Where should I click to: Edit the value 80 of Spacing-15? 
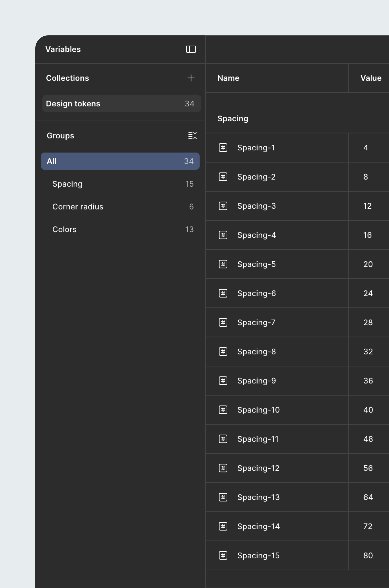tap(368, 555)
